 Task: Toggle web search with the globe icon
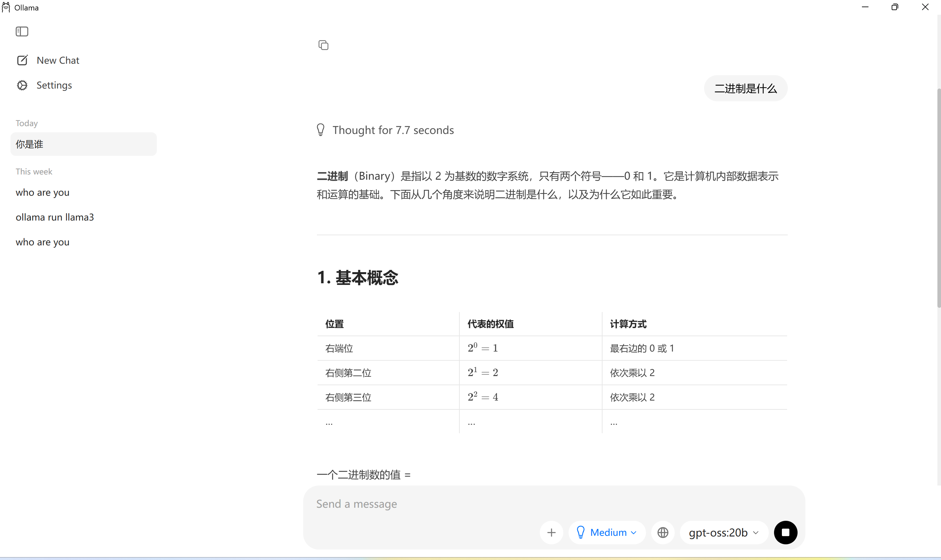[x=663, y=532]
